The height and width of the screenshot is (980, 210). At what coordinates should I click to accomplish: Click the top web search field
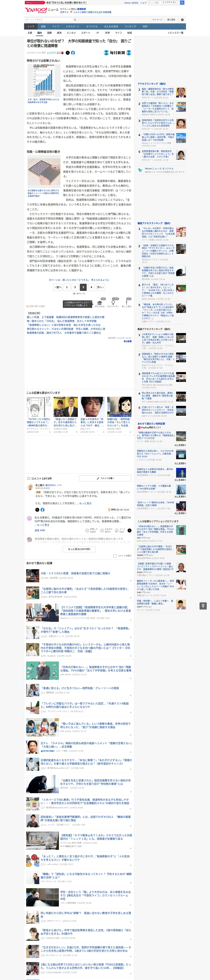pos(164,3)
